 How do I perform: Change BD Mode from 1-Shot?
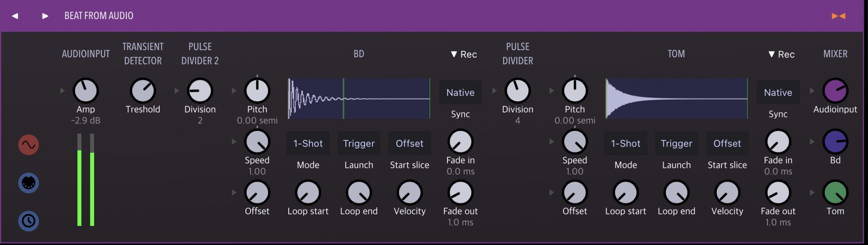click(x=308, y=144)
